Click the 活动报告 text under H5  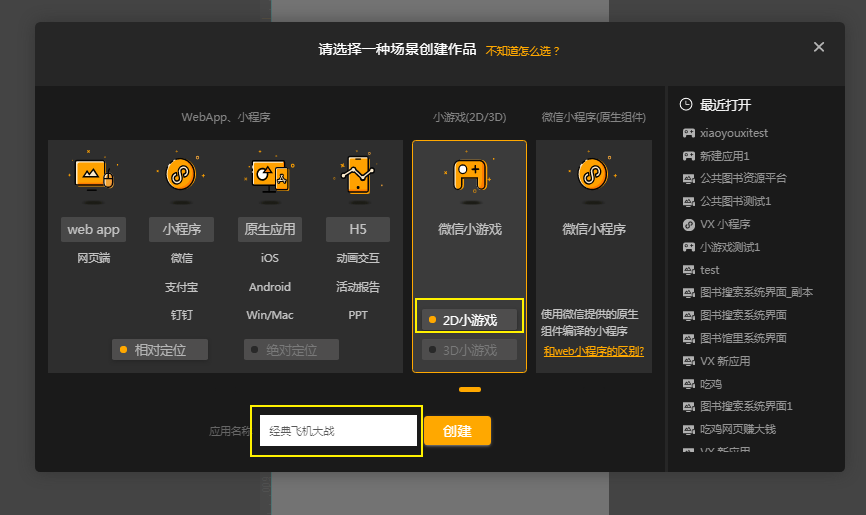(x=358, y=287)
